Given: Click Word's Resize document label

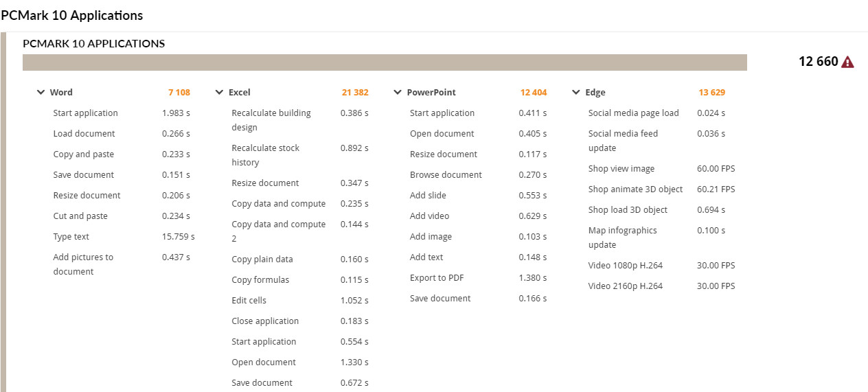Looking at the screenshot, I should (x=87, y=195).
